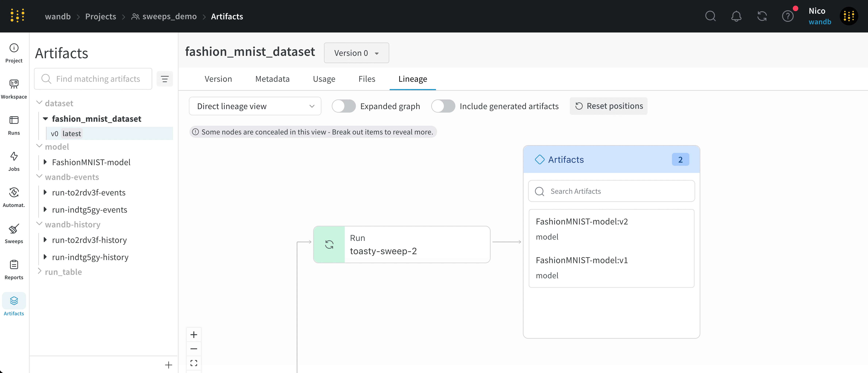Open the Direct lineage view dropdown
The image size is (868, 373).
pos(255,106)
